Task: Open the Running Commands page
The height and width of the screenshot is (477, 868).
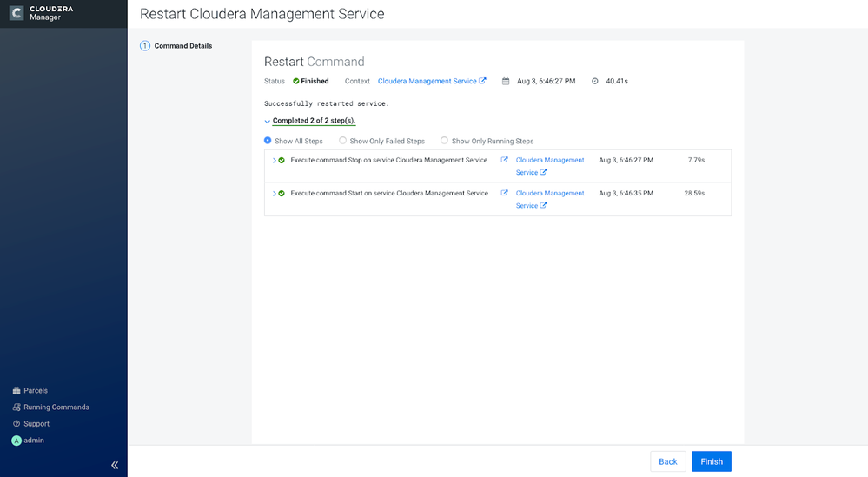Action: pos(50,407)
